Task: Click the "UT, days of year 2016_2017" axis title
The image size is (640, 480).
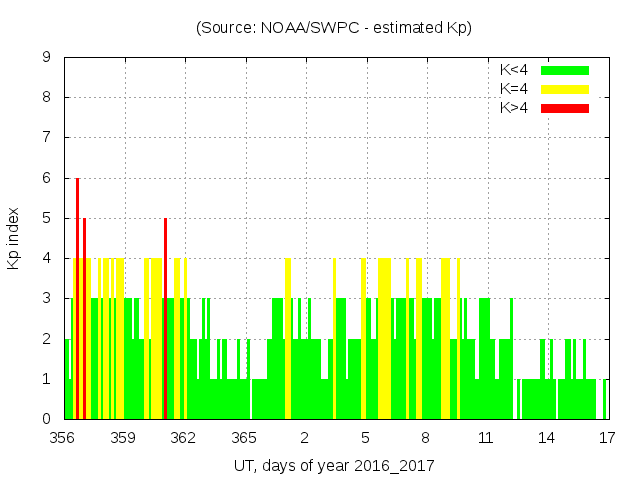Action: click(334, 465)
